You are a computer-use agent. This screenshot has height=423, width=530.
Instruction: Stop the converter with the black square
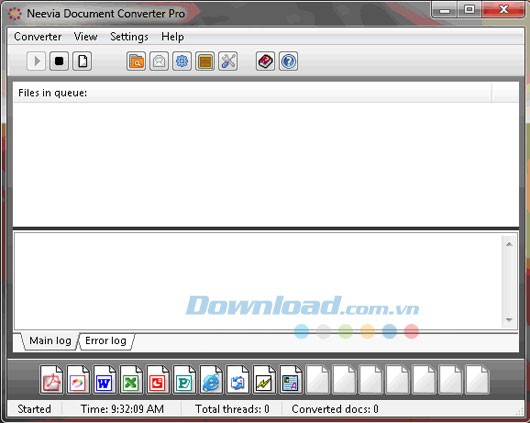click(x=59, y=61)
